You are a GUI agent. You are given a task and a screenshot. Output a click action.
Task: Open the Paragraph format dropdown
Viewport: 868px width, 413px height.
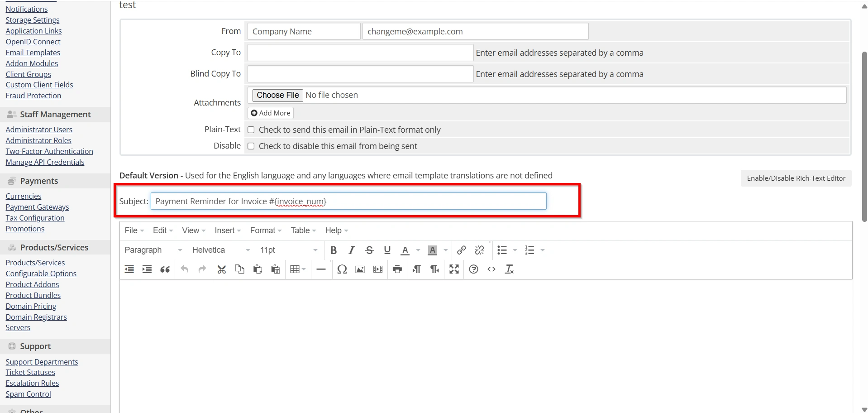coord(153,250)
